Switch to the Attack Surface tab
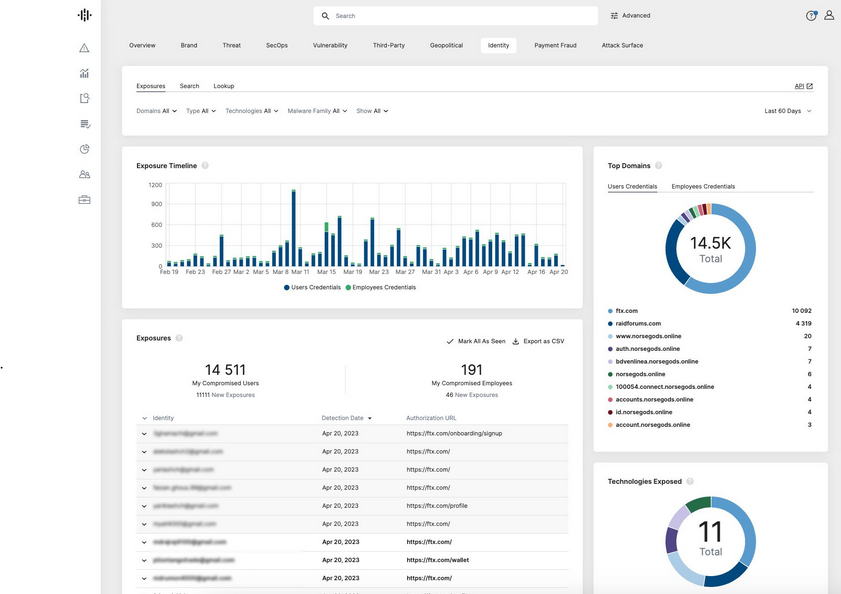 coord(622,46)
